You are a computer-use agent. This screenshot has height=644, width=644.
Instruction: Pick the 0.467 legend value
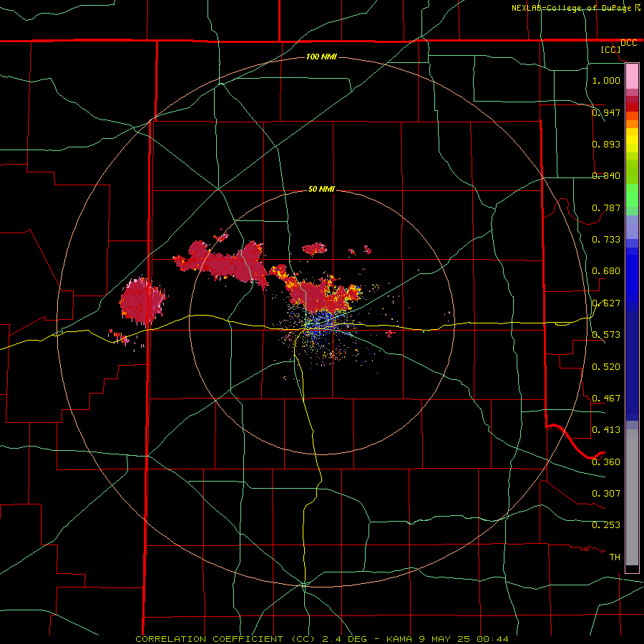(x=606, y=399)
